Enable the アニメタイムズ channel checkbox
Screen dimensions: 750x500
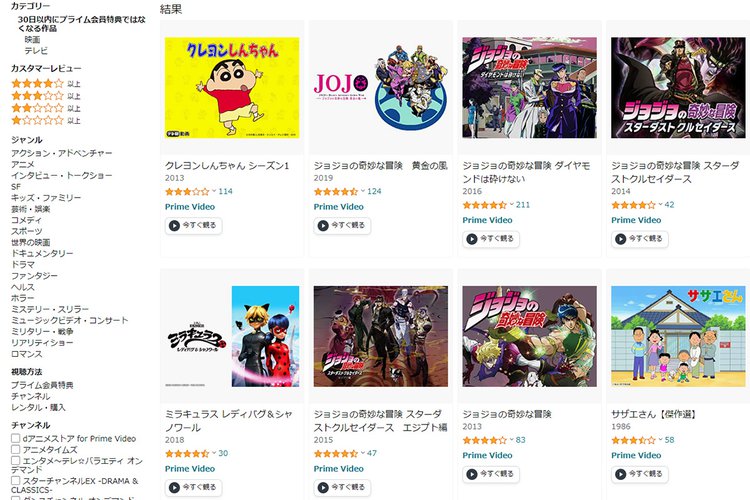(x=16, y=449)
